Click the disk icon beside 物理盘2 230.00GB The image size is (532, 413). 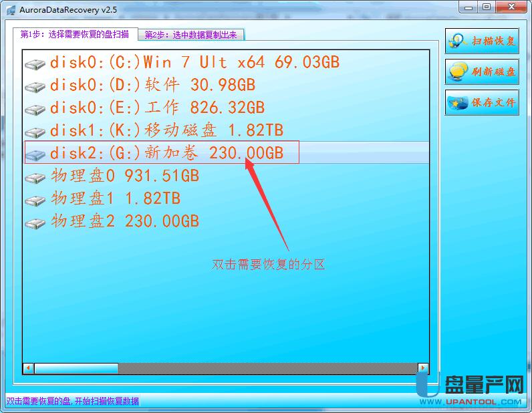(x=35, y=223)
